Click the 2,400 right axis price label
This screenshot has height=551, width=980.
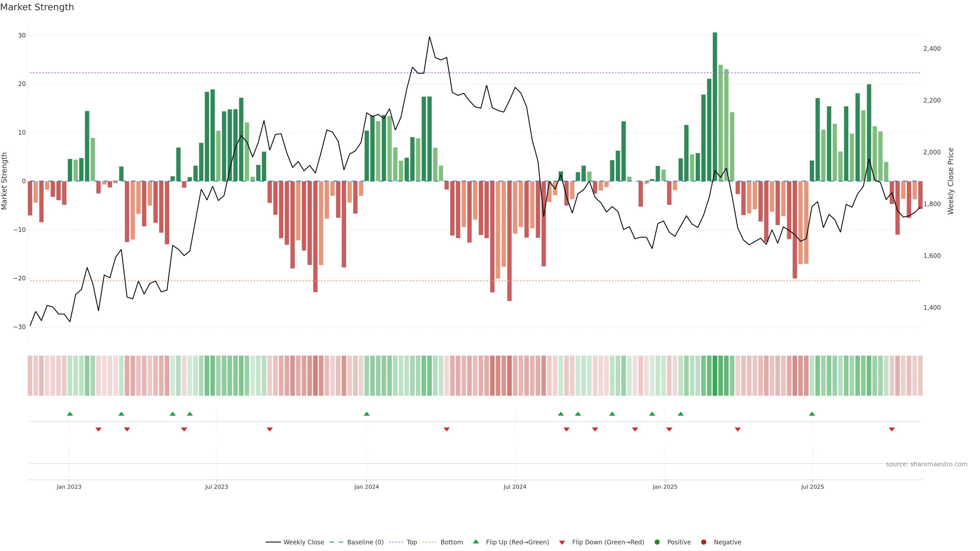932,49
